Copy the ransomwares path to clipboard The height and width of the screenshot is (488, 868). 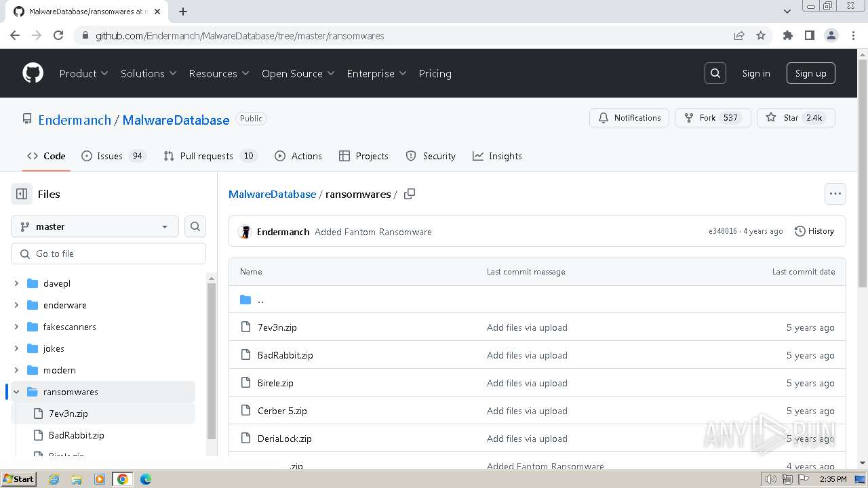pyautogui.click(x=410, y=194)
